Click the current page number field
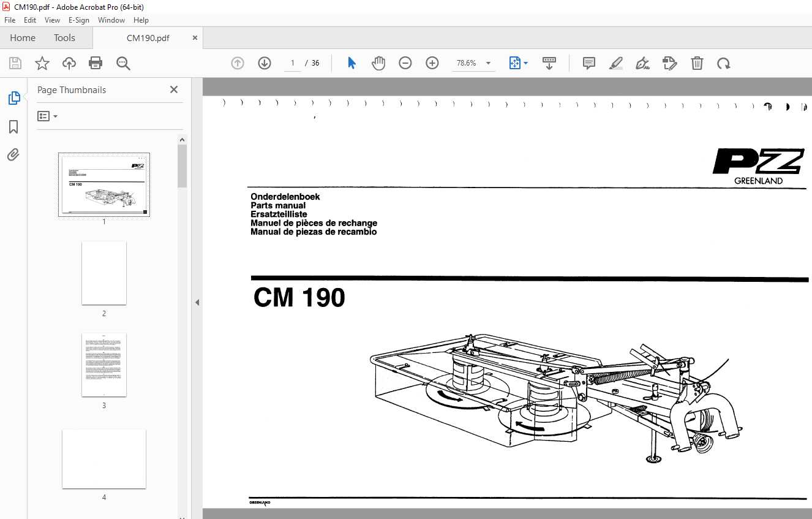 292,63
